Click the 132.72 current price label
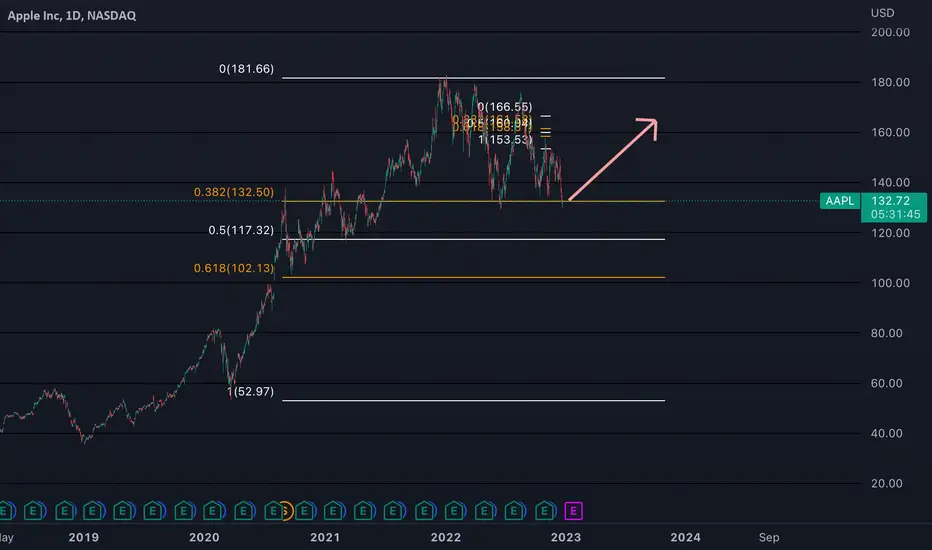 [x=890, y=201]
